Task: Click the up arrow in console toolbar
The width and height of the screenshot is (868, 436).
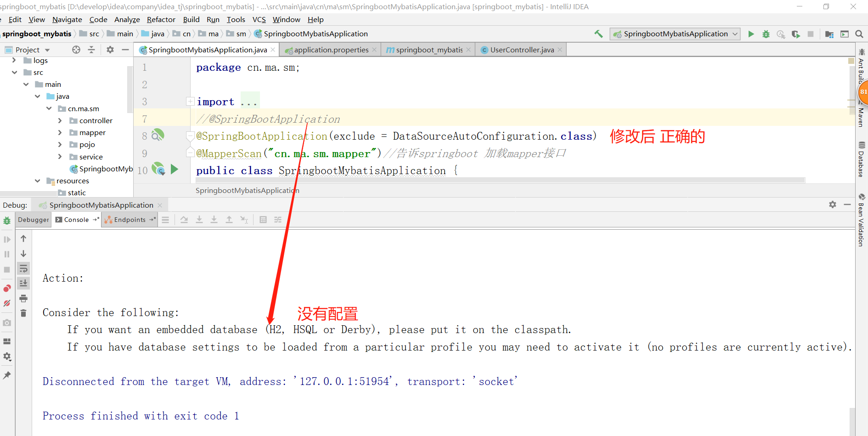Action: (x=23, y=238)
